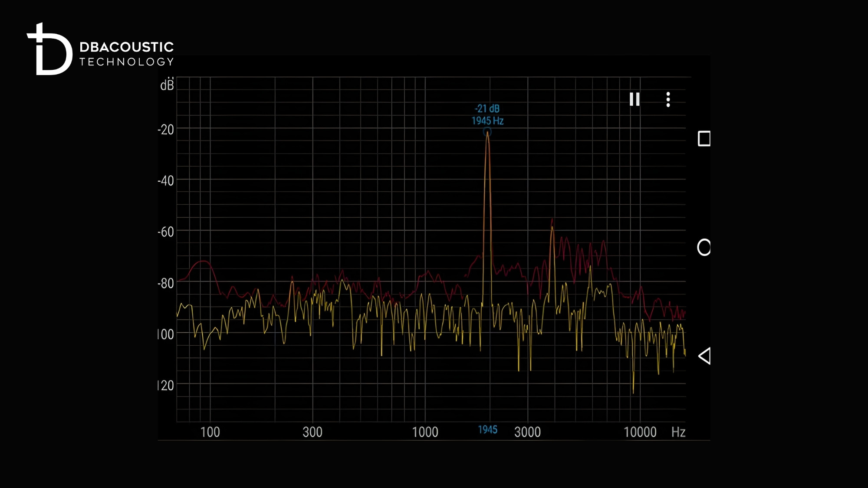The height and width of the screenshot is (488, 868).
Task: Pause the live spectrum analyzer
Action: point(635,99)
